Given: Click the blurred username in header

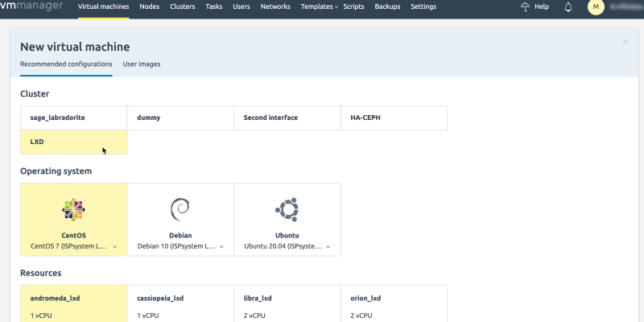Looking at the screenshot, I should coord(626,6).
